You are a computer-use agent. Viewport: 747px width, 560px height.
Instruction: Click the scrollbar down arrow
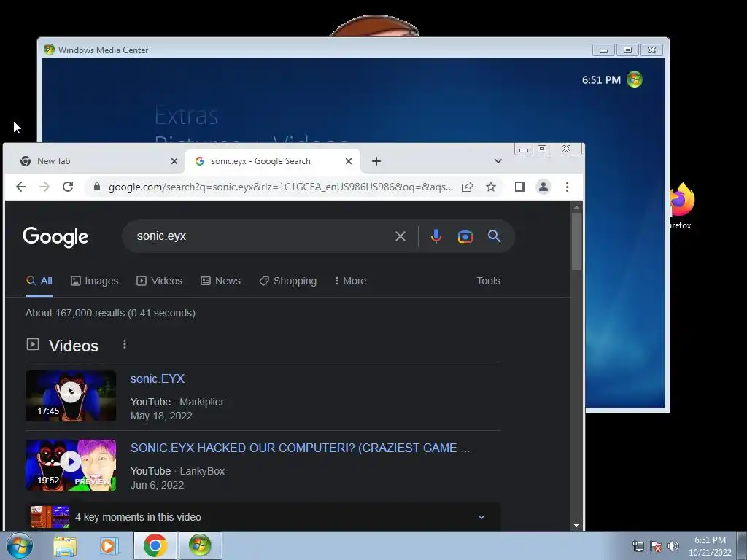click(x=576, y=526)
